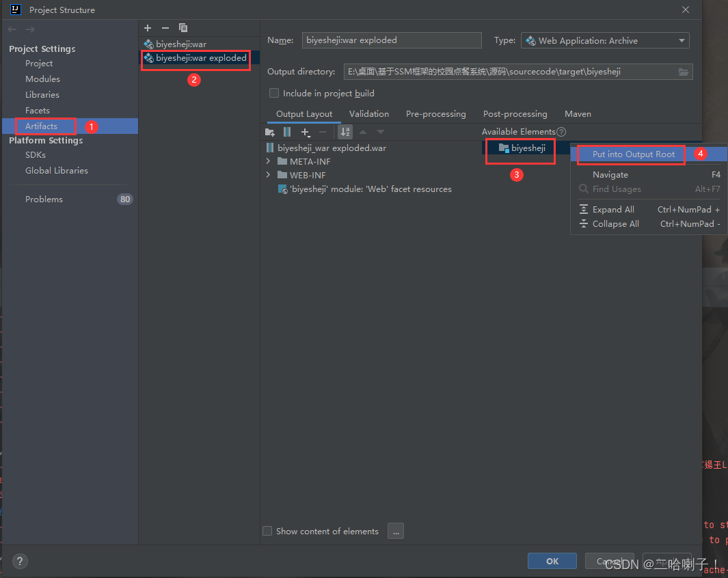Toggle Include in project build checkbox
This screenshot has height=578, width=728.
274,93
